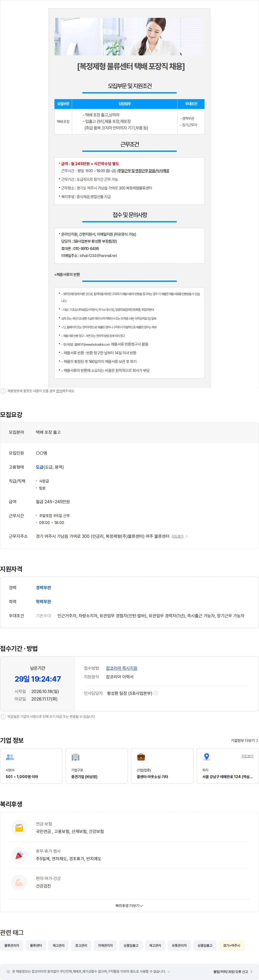The width and height of the screenshot is (259, 980).
Task: Select the 경기>여주시 tag
Action: (231, 945)
